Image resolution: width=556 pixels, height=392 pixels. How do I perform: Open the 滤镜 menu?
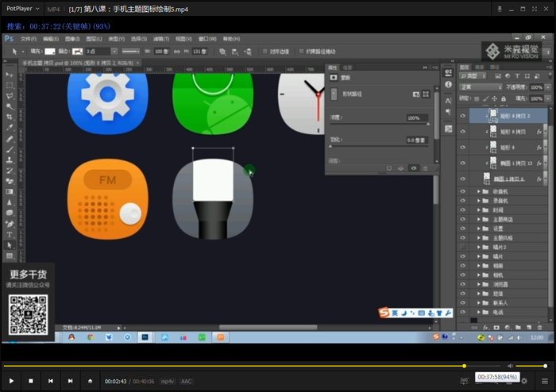[x=160, y=38]
